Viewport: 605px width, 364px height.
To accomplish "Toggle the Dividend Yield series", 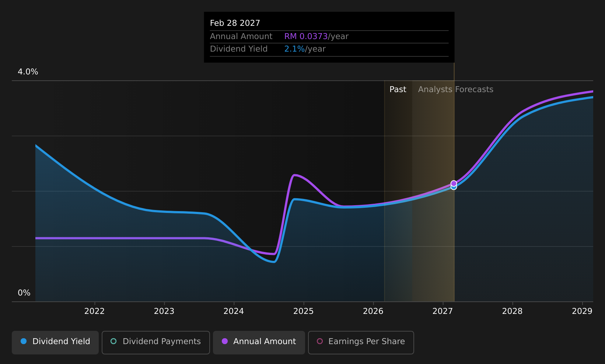I will pos(55,342).
